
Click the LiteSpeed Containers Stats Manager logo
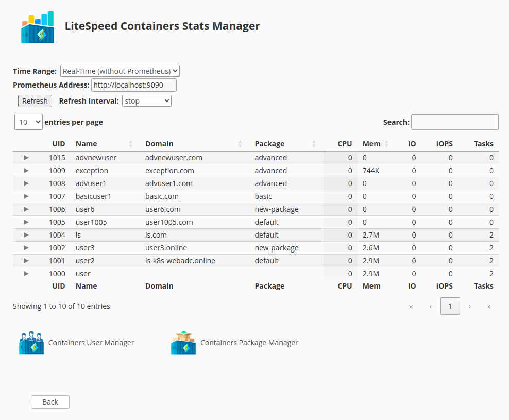[x=38, y=28]
